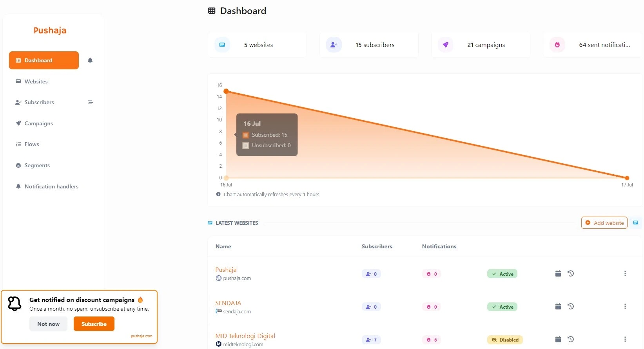Click Subscribe in discount popup

click(x=94, y=324)
